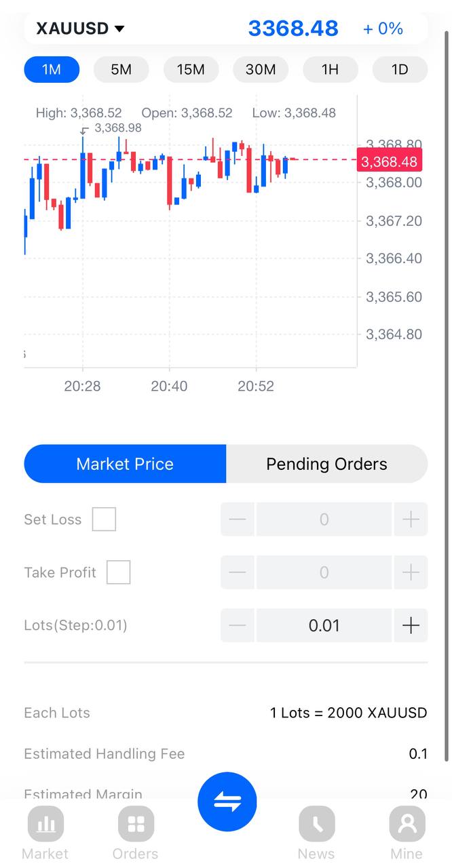Switch to the 15M timeframe
Viewport: 452px width, 868px height.
[191, 69]
